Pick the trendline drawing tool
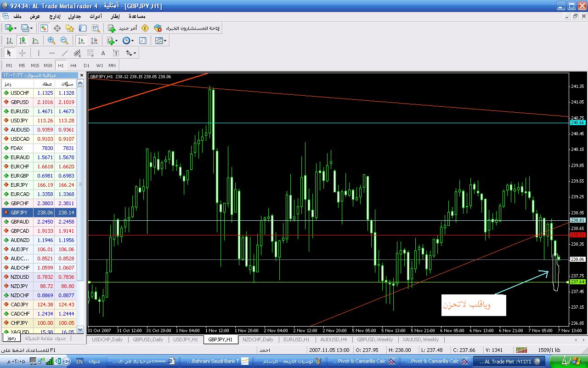Screen dimensions: 588x368 [x=65, y=53]
